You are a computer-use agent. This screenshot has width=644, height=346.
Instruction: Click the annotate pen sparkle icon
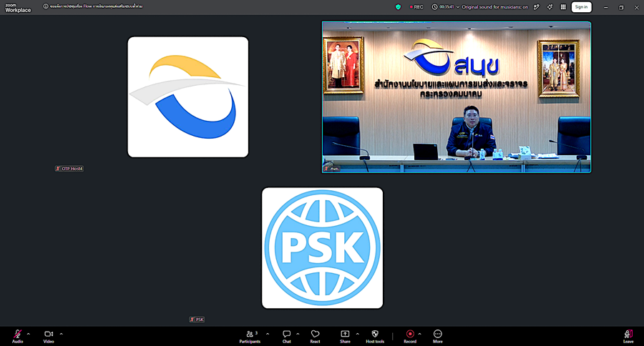pyautogui.click(x=537, y=7)
